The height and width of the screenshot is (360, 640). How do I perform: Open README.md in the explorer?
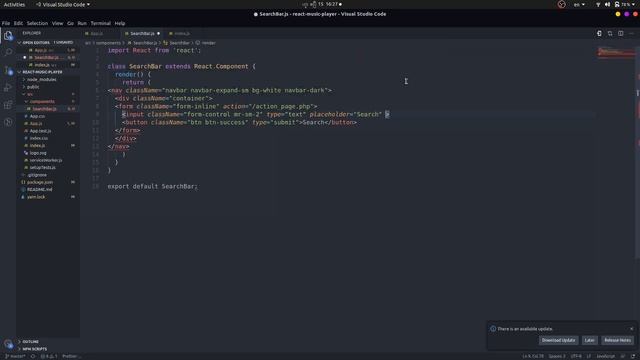pyautogui.click(x=39, y=190)
